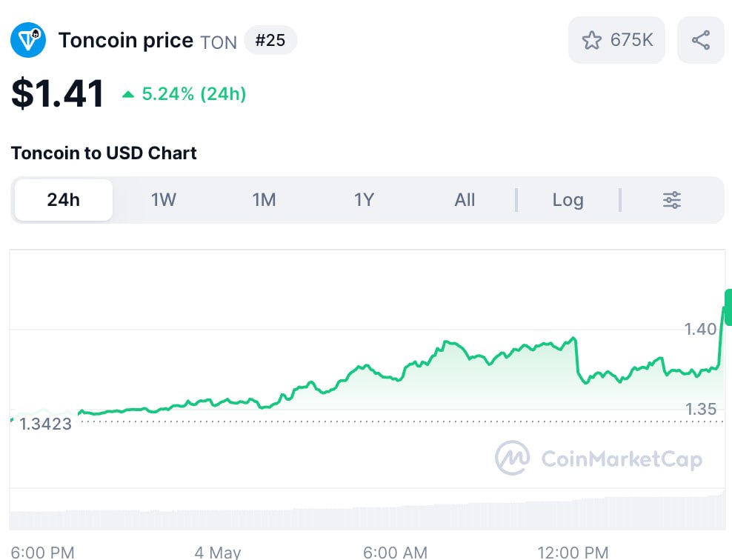
Task: Switch to the 1W time range
Action: click(x=164, y=200)
